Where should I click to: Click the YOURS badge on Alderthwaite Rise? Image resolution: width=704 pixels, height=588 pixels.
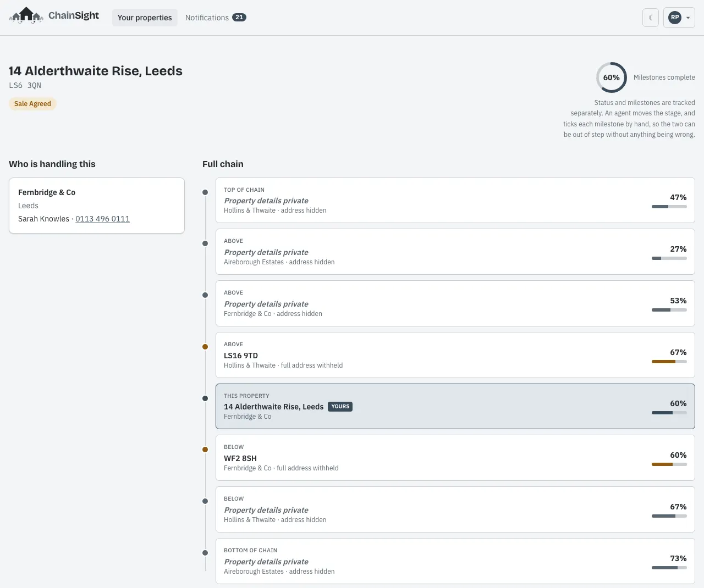[x=340, y=407]
